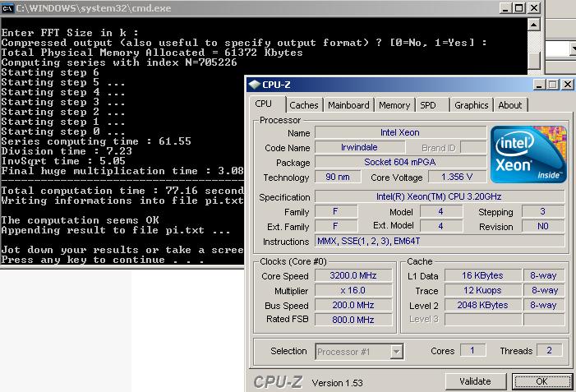Open the Mainboard tab
This screenshot has height=392, width=576.
click(348, 105)
